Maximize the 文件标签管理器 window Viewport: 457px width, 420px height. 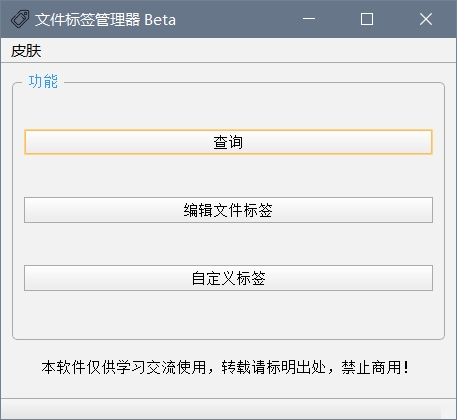coord(367,19)
